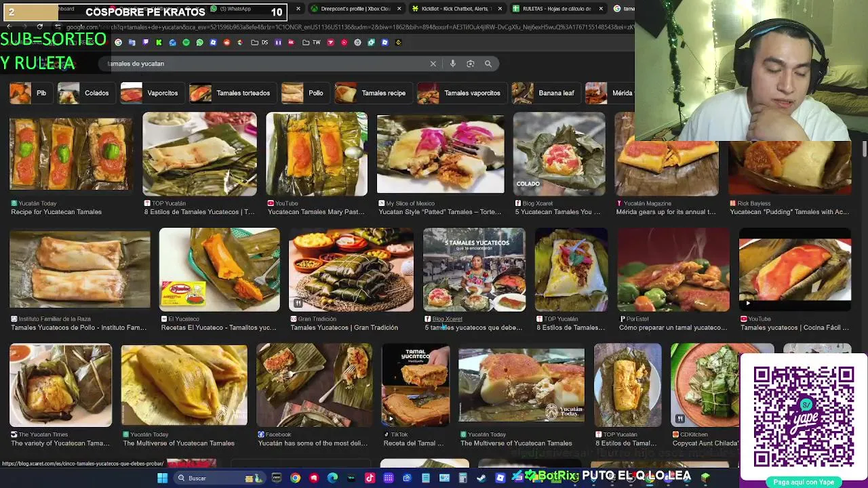Click 'Yucatan Style "Patted" Tamales' title link
Viewport: 868px width, 488px height.
[440, 212]
